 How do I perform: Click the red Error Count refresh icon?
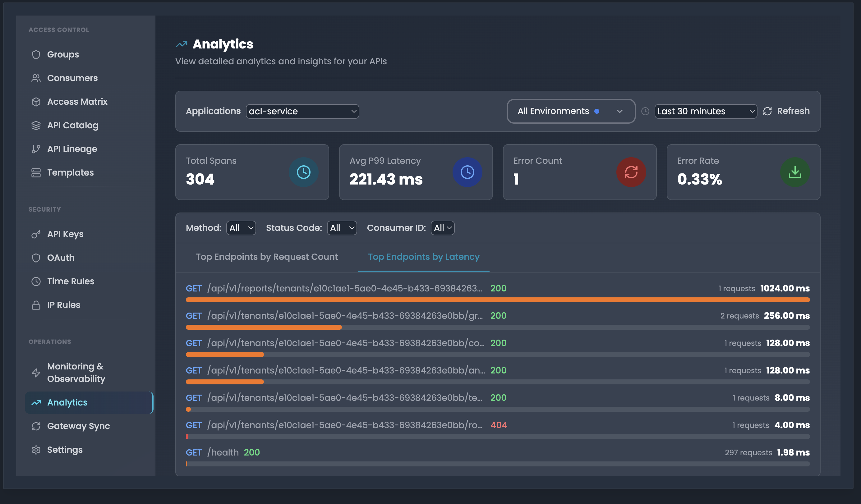pyautogui.click(x=631, y=172)
